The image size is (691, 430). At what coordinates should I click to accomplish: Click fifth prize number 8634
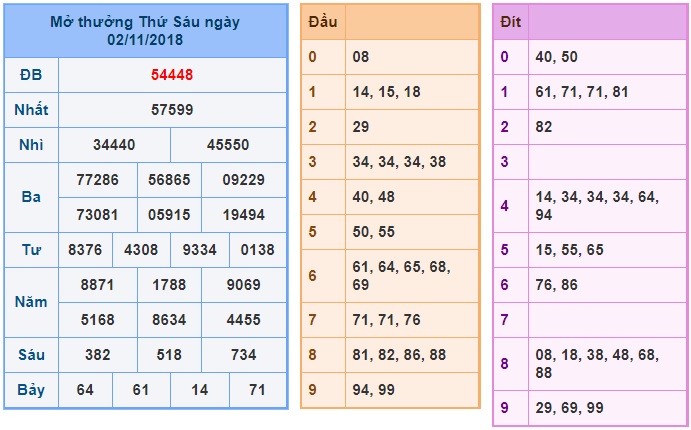169,319
